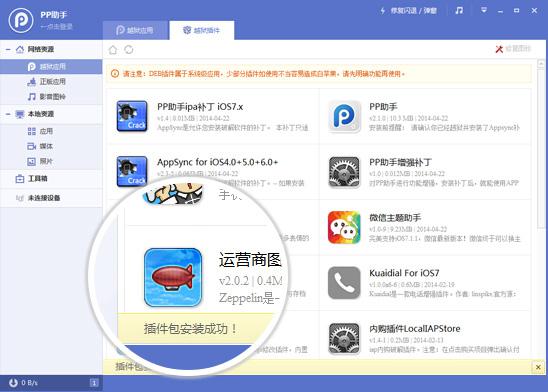Open 正版应用 in the sidebar
Viewport: 548px width, 392px height.
(51, 82)
